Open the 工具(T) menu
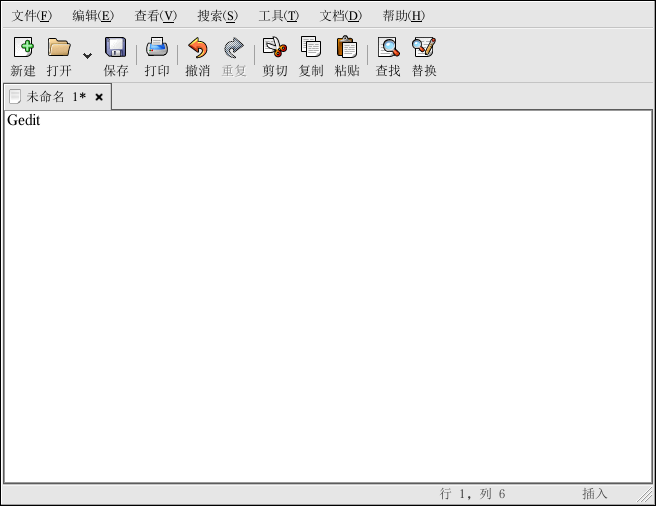The width and height of the screenshot is (656, 506). coord(278,16)
